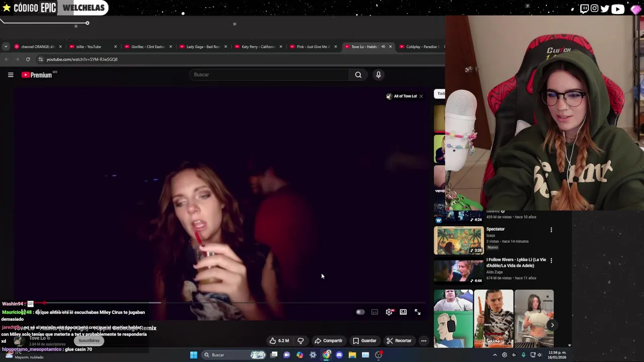Switch to the billie - YouTube tab

click(x=93, y=47)
